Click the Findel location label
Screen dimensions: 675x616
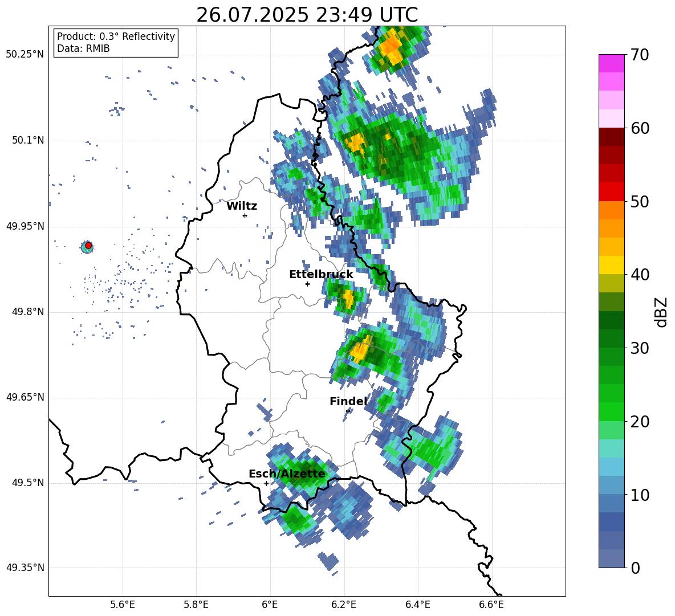(x=348, y=401)
